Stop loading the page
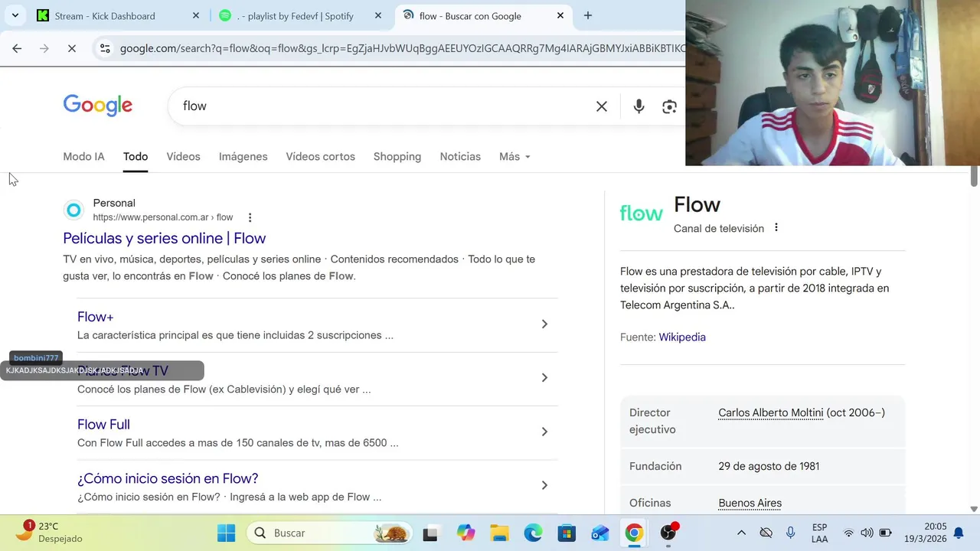This screenshot has height=551, width=980. (x=71, y=48)
